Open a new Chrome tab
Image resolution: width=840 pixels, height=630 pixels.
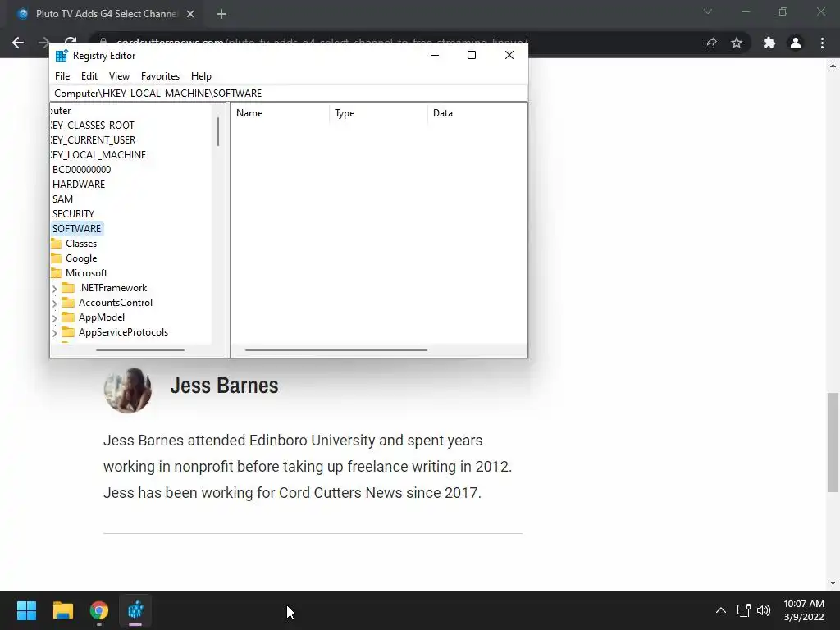[x=221, y=14]
